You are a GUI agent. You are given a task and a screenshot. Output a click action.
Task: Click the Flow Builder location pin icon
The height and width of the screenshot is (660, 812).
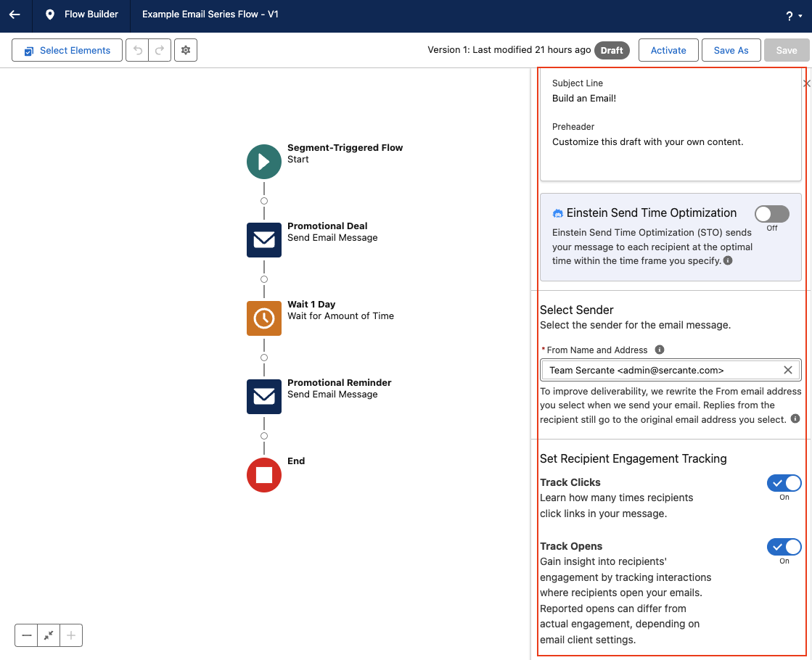[50, 15]
